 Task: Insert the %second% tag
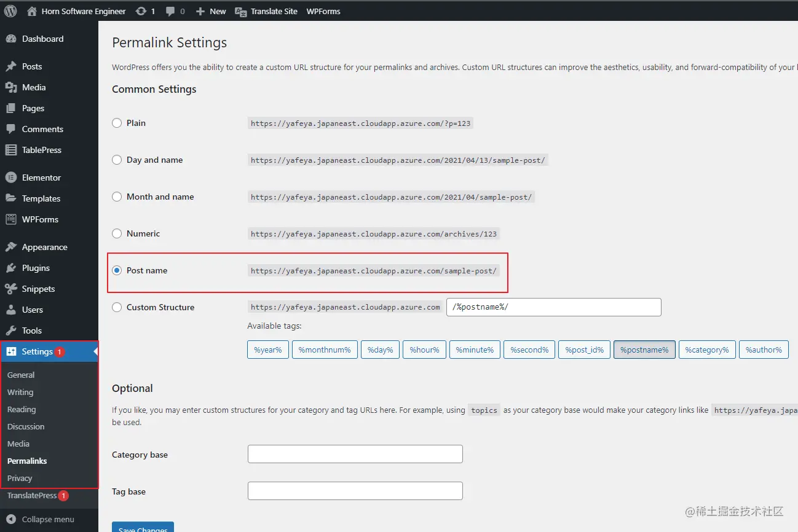(x=529, y=350)
